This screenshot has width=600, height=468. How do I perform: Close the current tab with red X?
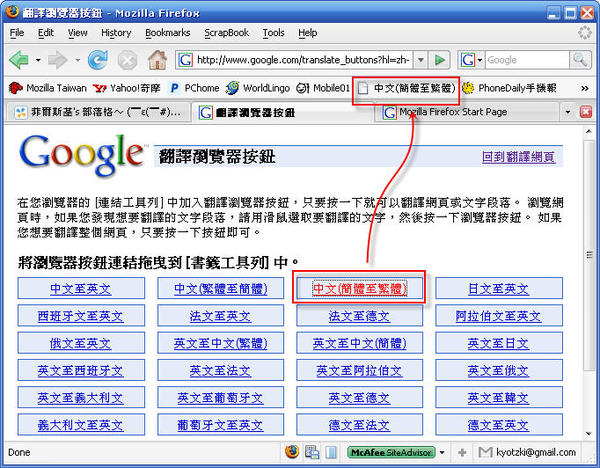[x=585, y=112]
